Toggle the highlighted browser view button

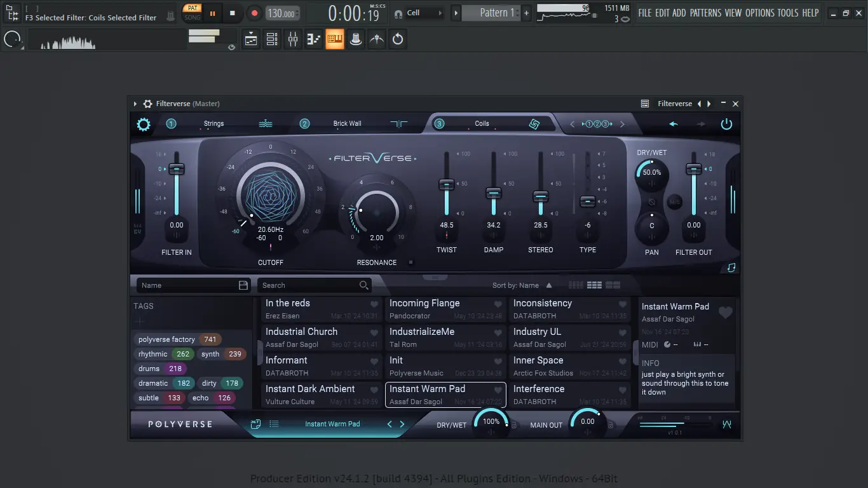click(335, 39)
